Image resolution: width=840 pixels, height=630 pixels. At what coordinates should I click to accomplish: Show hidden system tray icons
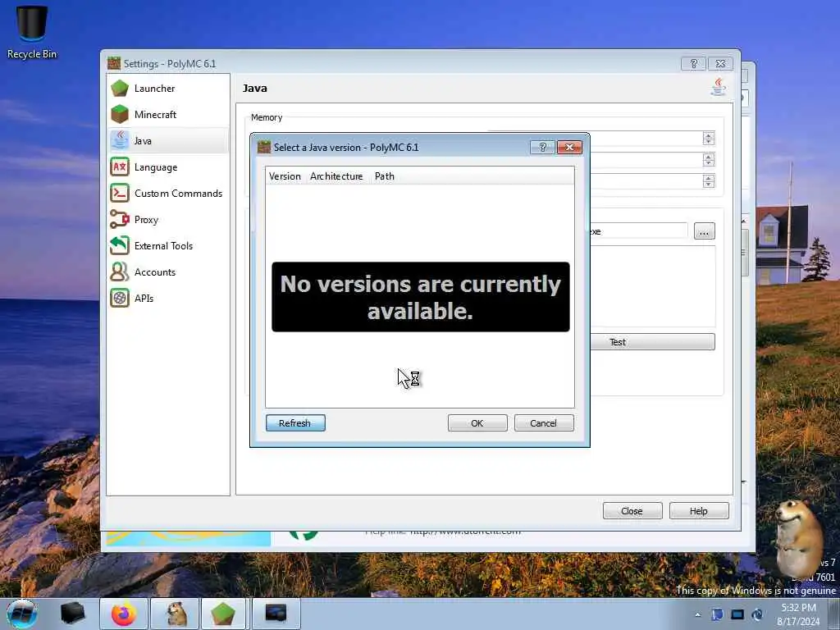[x=697, y=615]
